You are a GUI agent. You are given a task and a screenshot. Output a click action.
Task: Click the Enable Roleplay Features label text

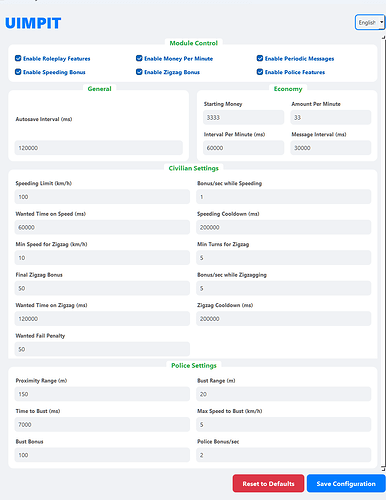tap(57, 59)
